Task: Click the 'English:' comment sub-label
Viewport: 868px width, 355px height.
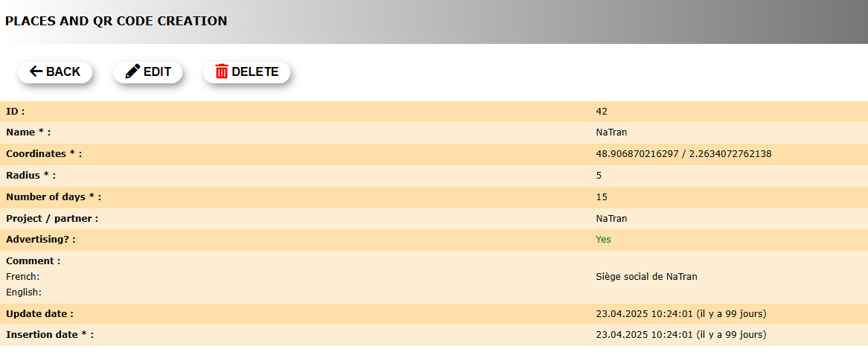Action: pyautogui.click(x=24, y=292)
